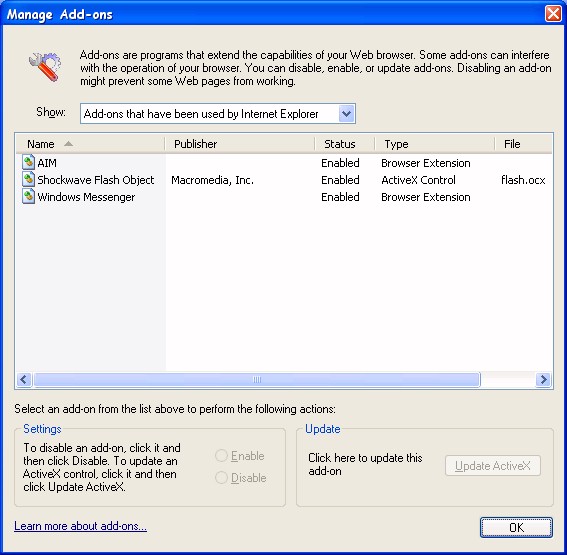The height and width of the screenshot is (555, 567).
Task: Sort the list by Publisher column
Action: click(x=240, y=144)
